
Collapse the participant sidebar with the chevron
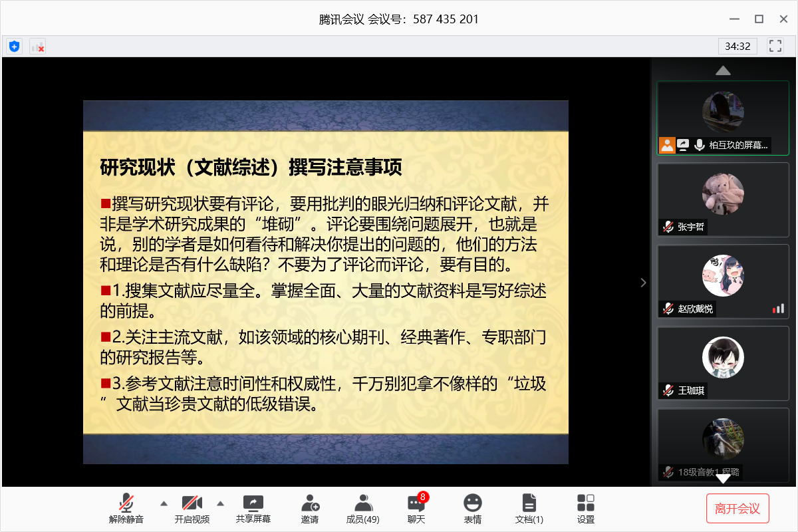[643, 283]
